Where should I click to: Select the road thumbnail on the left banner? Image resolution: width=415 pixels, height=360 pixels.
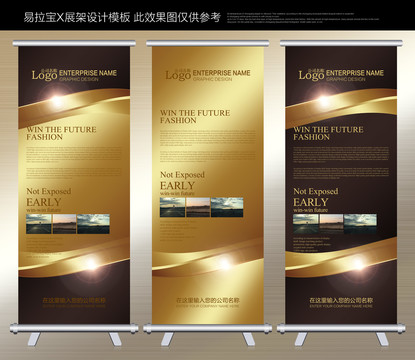point(39,224)
